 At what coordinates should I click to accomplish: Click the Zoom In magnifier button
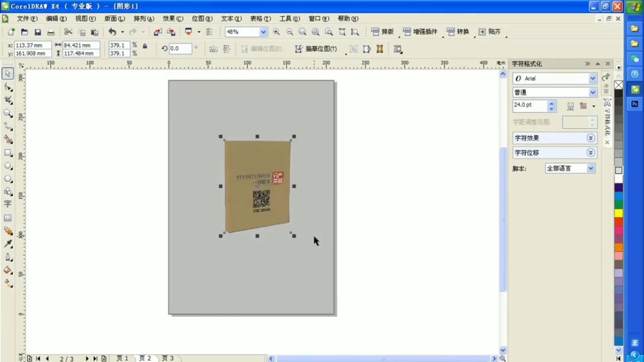pos(276,32)
